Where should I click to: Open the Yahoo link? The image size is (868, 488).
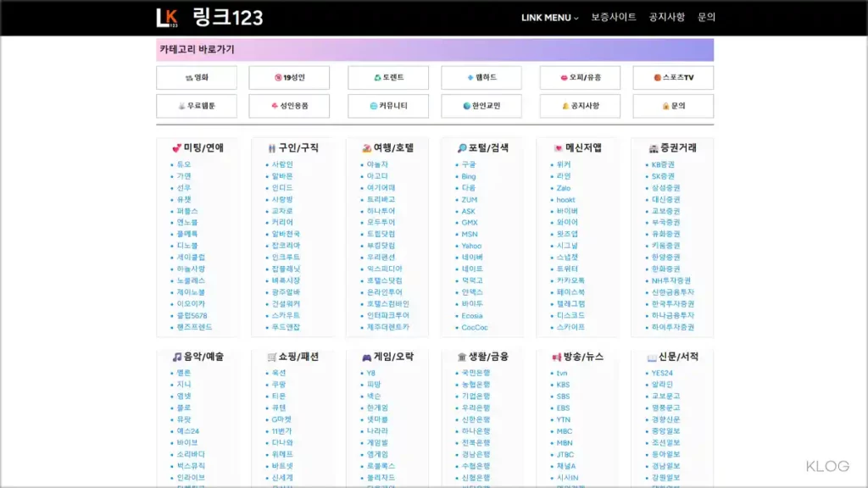(471, 246)
